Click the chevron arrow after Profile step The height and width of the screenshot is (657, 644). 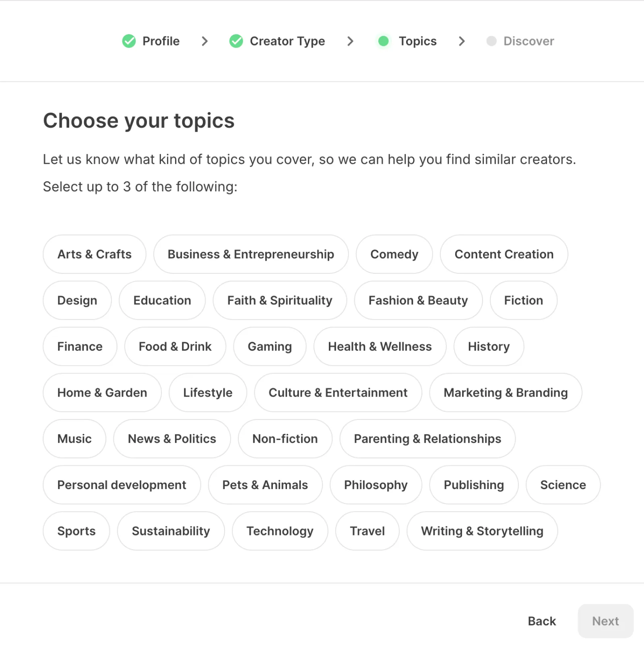point(204,41)
